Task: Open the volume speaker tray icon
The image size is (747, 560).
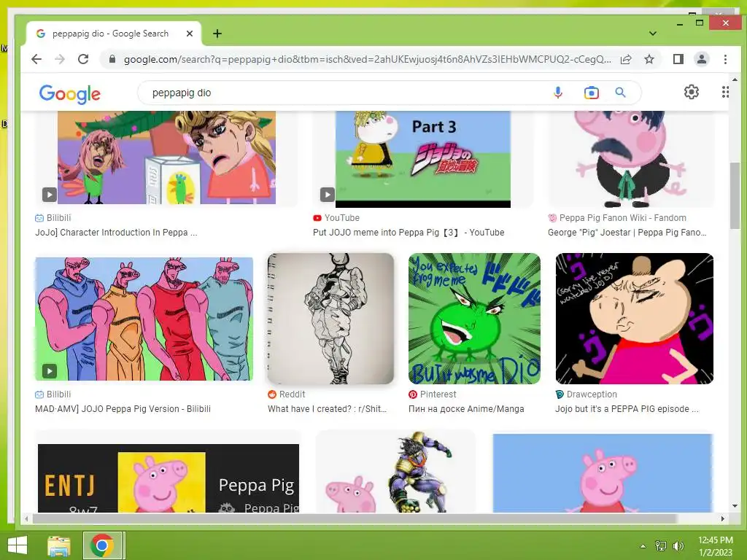Action: point(678,546)
